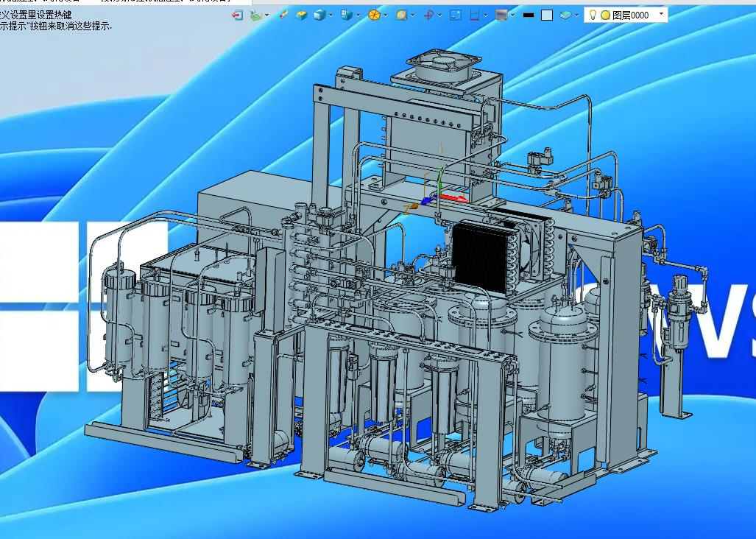Open dropdown next to section frame icon
Image resolution: width=756 pixels, height=539 pixels.
click(x=486, y=15)
